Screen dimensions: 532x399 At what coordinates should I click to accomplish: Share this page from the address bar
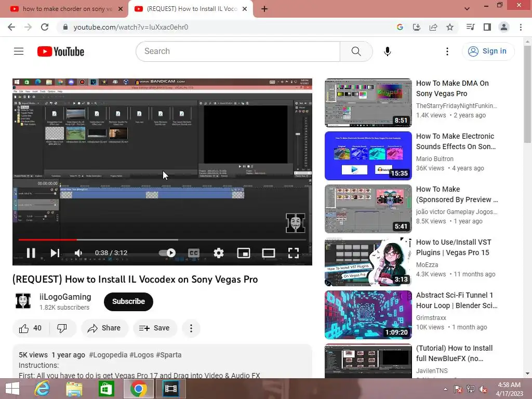click(433, 27)
